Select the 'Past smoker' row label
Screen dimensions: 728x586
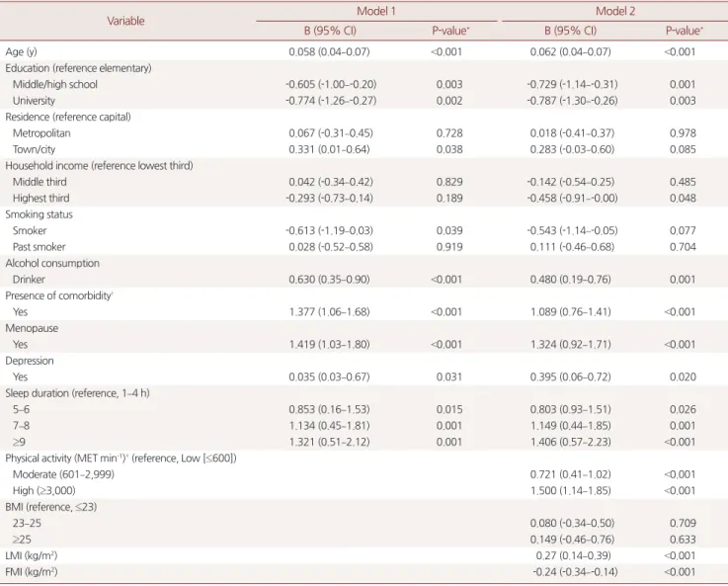tap(39, 247)
